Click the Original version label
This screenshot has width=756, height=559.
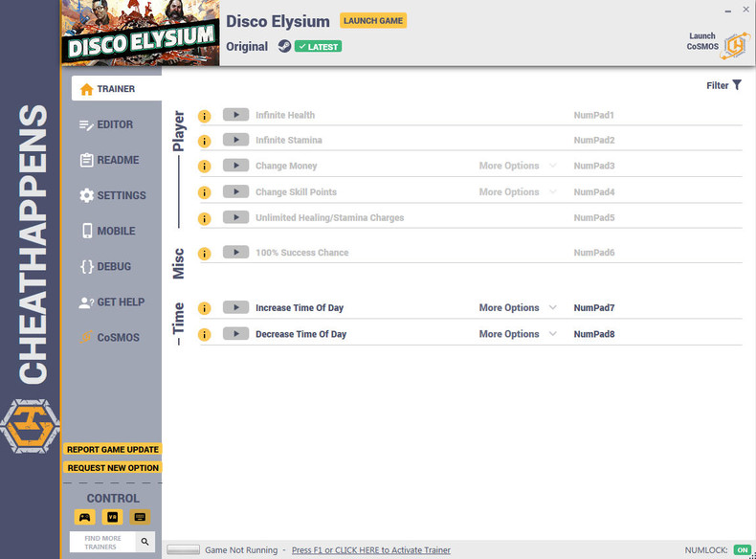247,47
